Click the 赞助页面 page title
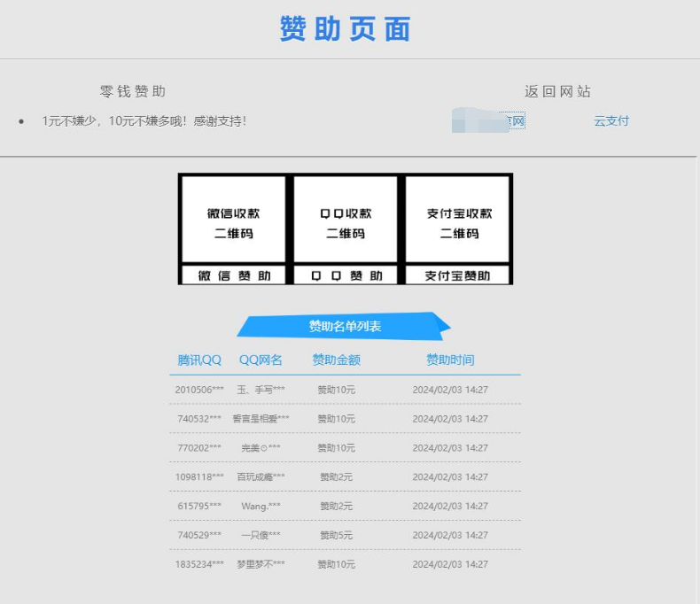700x604 pixels. click(346, 29)
